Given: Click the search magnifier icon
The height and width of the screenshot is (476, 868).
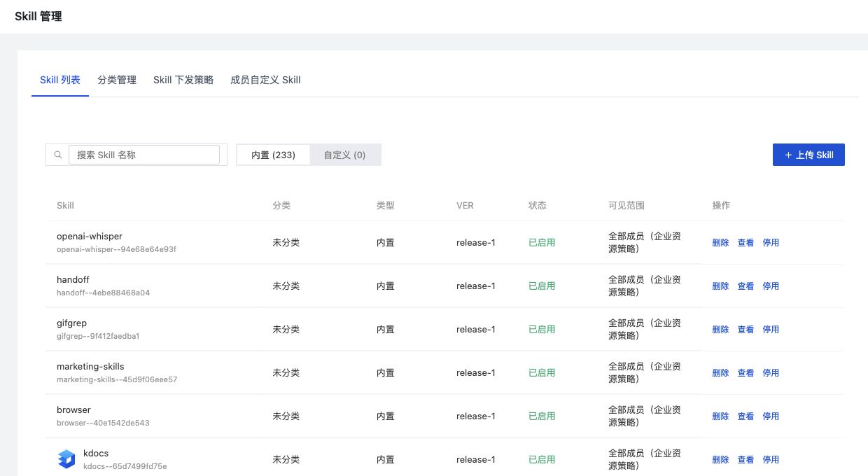Looking at the screenshot, I should (x=58, y=155).
